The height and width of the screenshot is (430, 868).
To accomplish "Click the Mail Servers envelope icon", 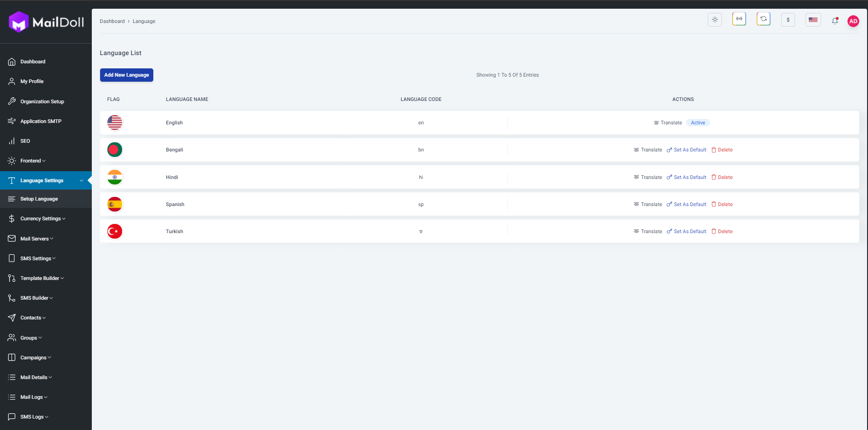I will tap(12, 239).
